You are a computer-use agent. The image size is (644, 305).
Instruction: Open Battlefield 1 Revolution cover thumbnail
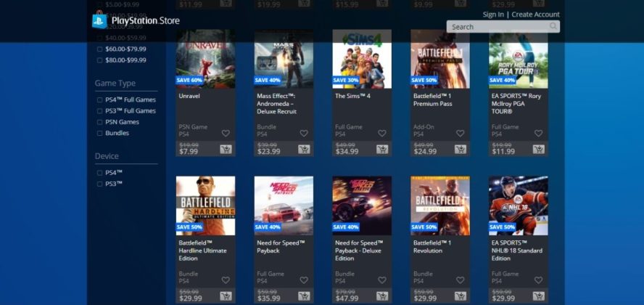pos(440,206)
